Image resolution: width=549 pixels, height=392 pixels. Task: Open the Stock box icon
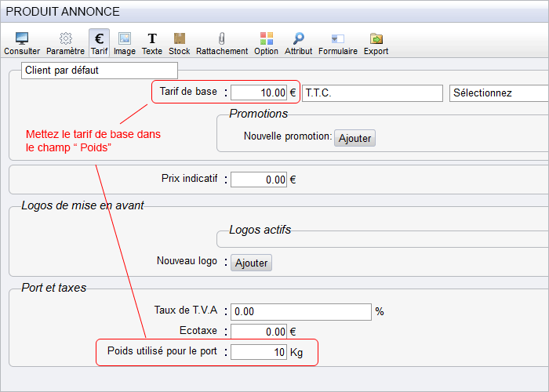[x=179, y=38]
